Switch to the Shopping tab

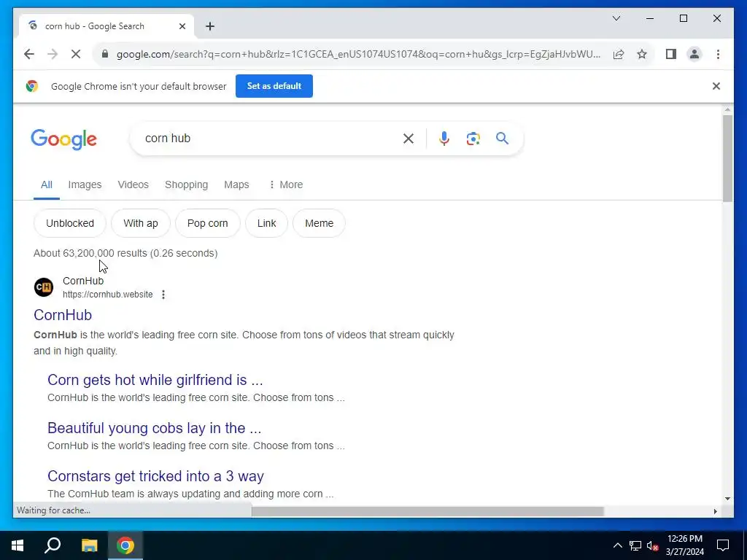click(x=186, y=184)
